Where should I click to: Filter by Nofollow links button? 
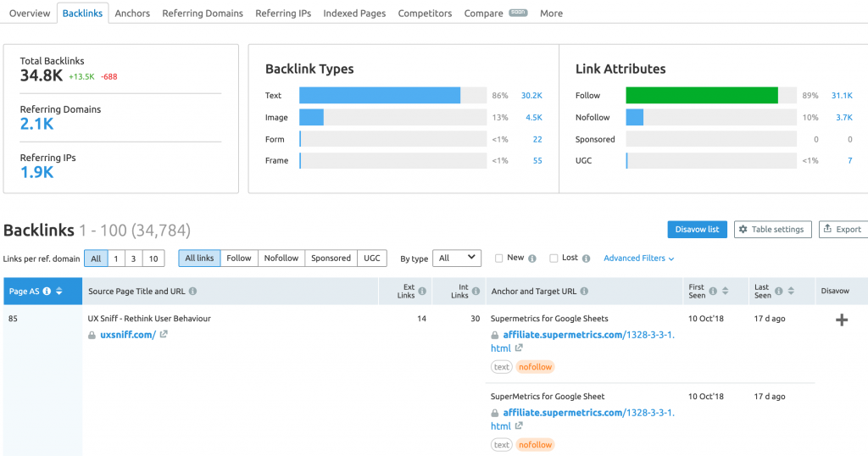tap(281, 259)
